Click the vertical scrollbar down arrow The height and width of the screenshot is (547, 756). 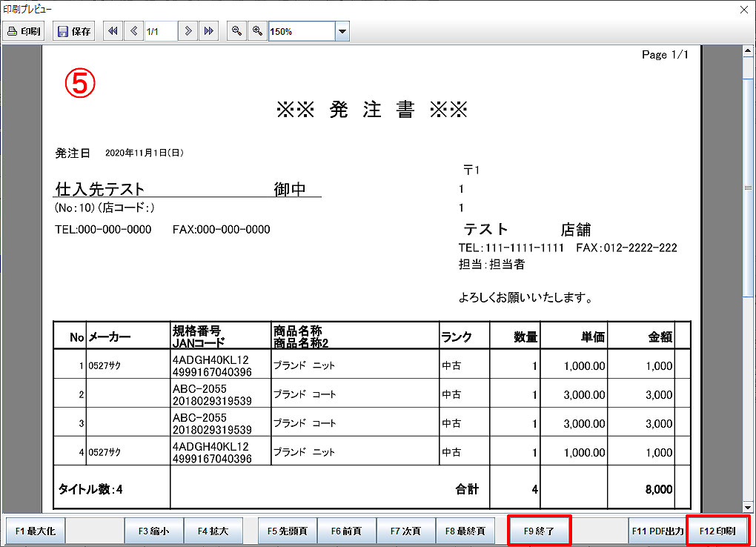(x=748, y=506)
